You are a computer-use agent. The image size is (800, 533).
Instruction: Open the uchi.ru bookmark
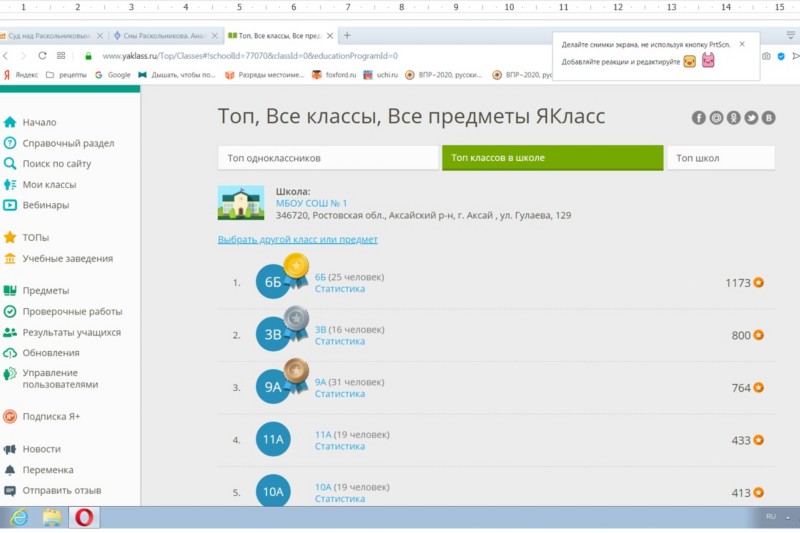[x=381, y=75]
